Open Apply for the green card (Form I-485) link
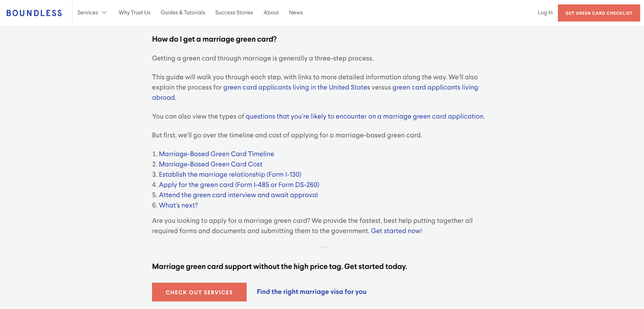 (x=239, y=185)
